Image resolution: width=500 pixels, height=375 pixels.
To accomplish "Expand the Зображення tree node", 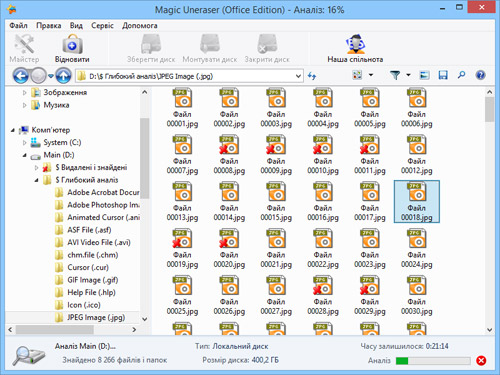I will [x=24, y=93].
